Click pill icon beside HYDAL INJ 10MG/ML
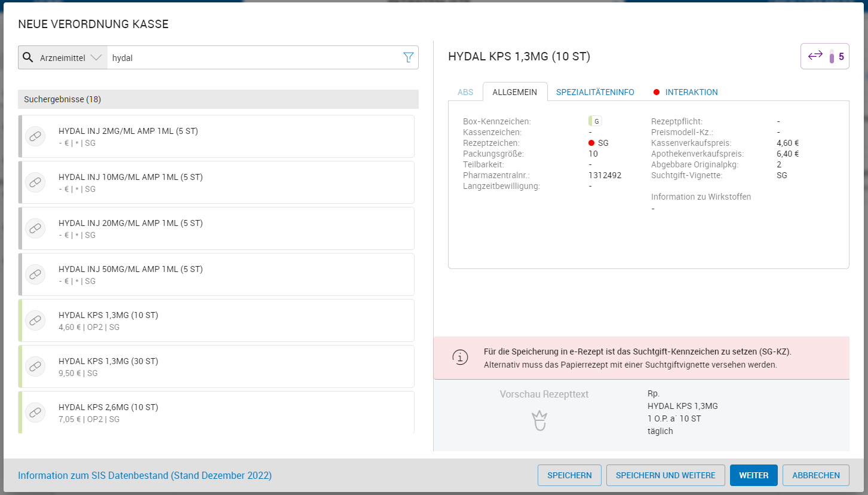This screenshot has width=868, height=495. pyautogui.click(x=35, y=182)
